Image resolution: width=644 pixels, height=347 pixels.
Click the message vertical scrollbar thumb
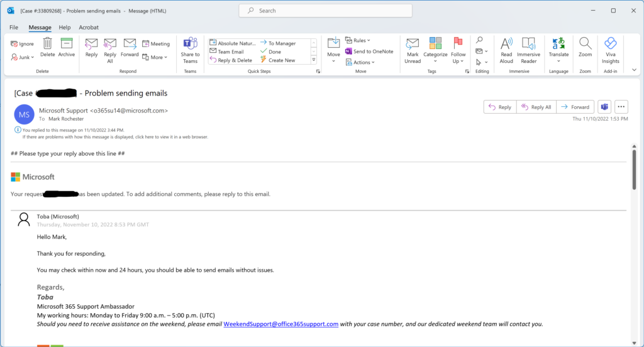click(x=634, y=170)
